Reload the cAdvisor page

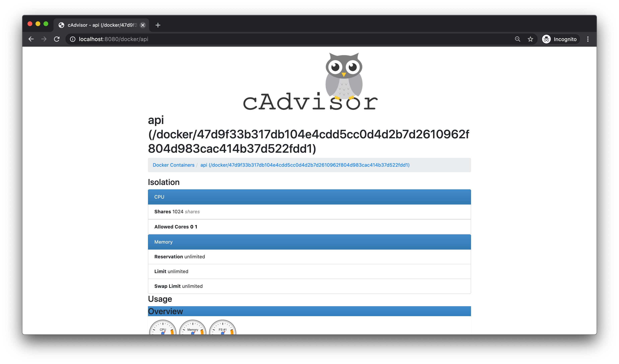coord(57,39)
